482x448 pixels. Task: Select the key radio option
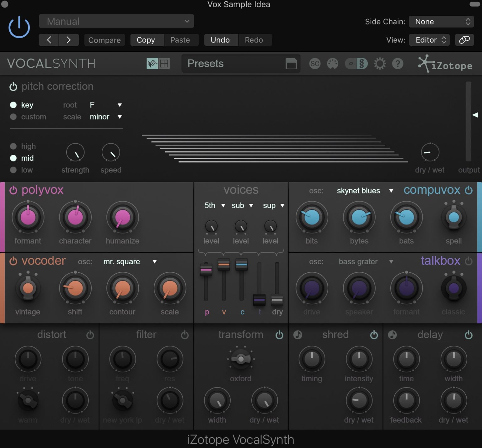[13, 105]
